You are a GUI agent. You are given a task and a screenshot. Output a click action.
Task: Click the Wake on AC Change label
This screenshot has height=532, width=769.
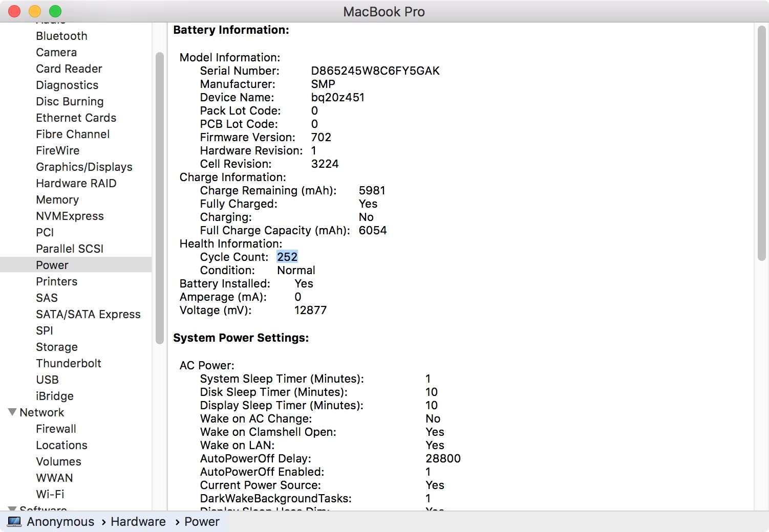(255, 418)
